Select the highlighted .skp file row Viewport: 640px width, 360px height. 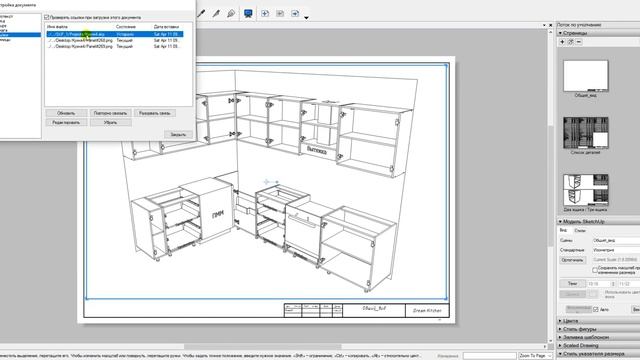115,34
